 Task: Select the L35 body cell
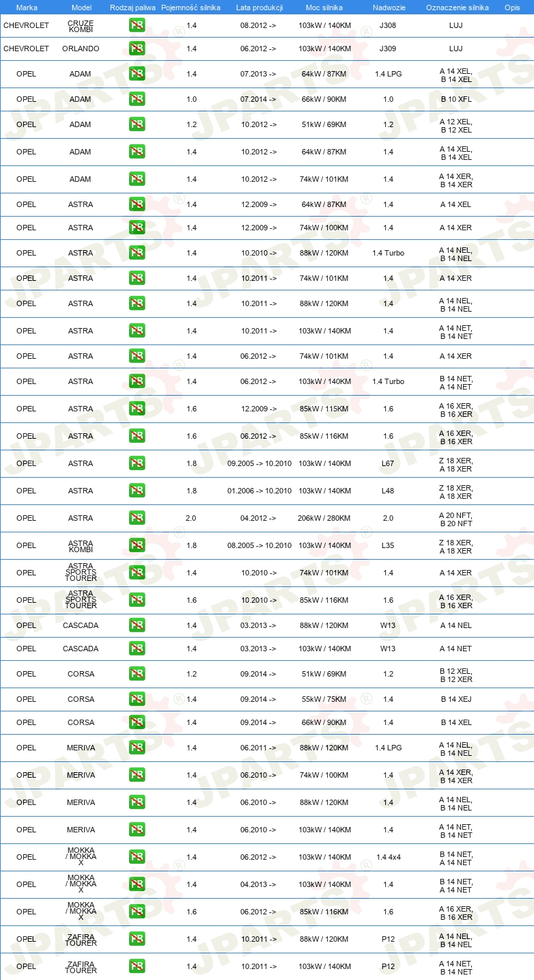tap(388, 545)
